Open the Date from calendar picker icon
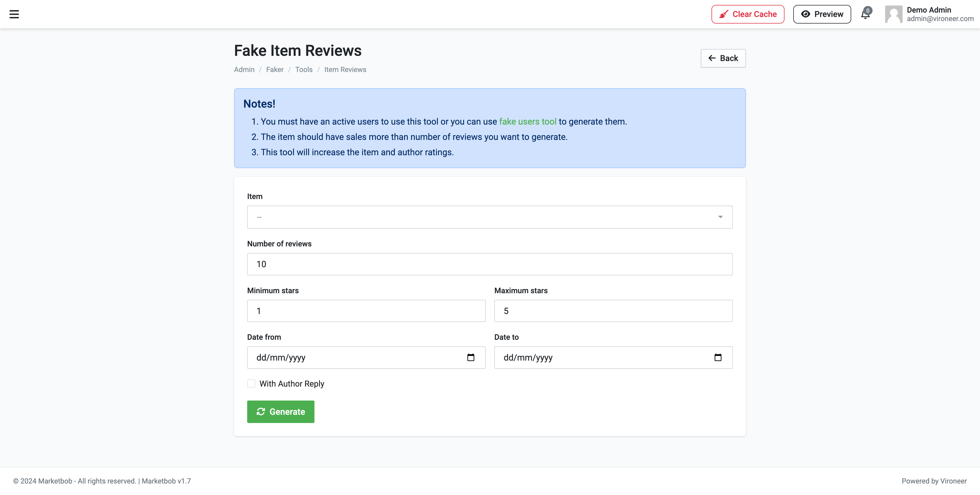This screenshot has width=980, height=495. click(471, 357)
